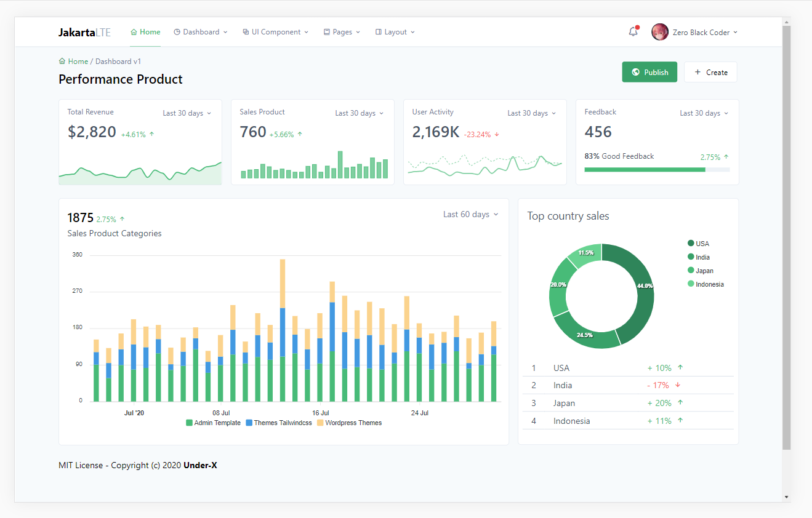Click the Dashboard pie icon in navbar
812x518 pixels.
[x=177, y=32]
